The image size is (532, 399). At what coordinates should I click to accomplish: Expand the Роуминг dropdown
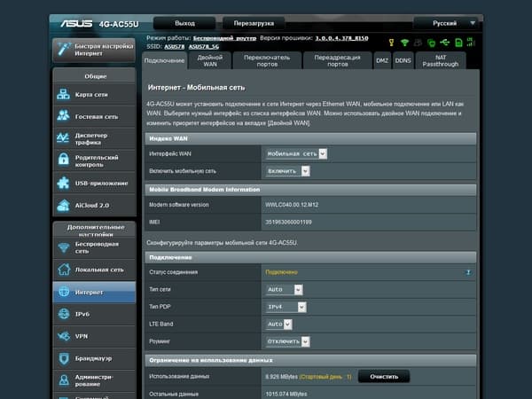[x=289, y=340]
